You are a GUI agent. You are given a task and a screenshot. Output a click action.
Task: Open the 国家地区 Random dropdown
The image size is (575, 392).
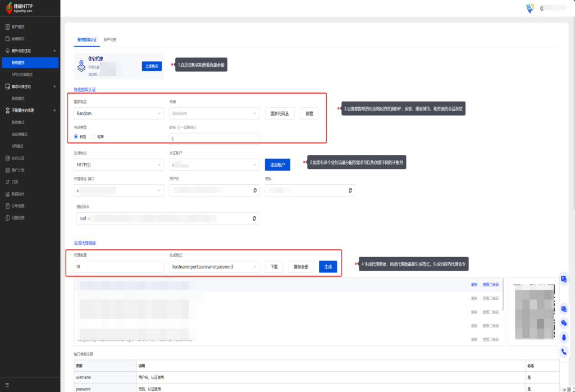coord(118,113)
